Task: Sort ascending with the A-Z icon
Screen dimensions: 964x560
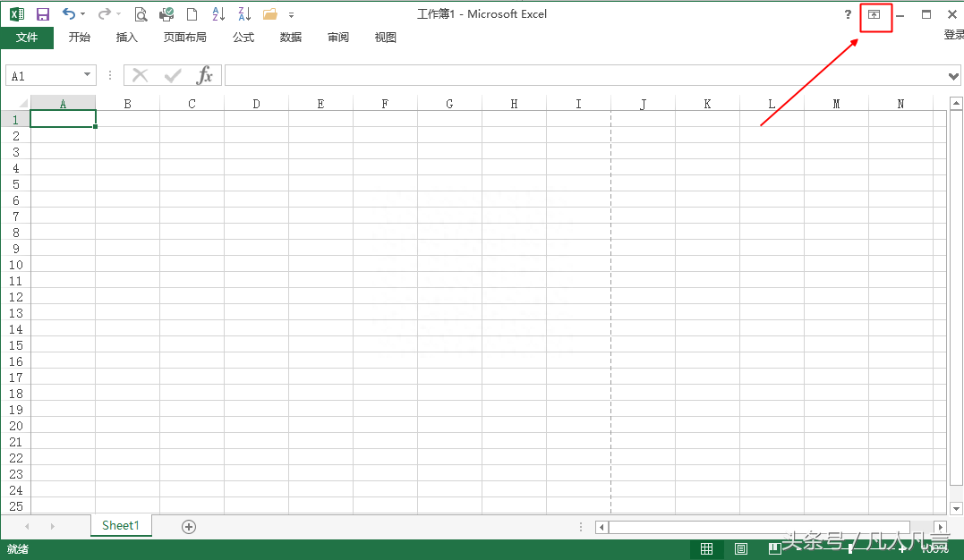Action: (x=218, y=14)
